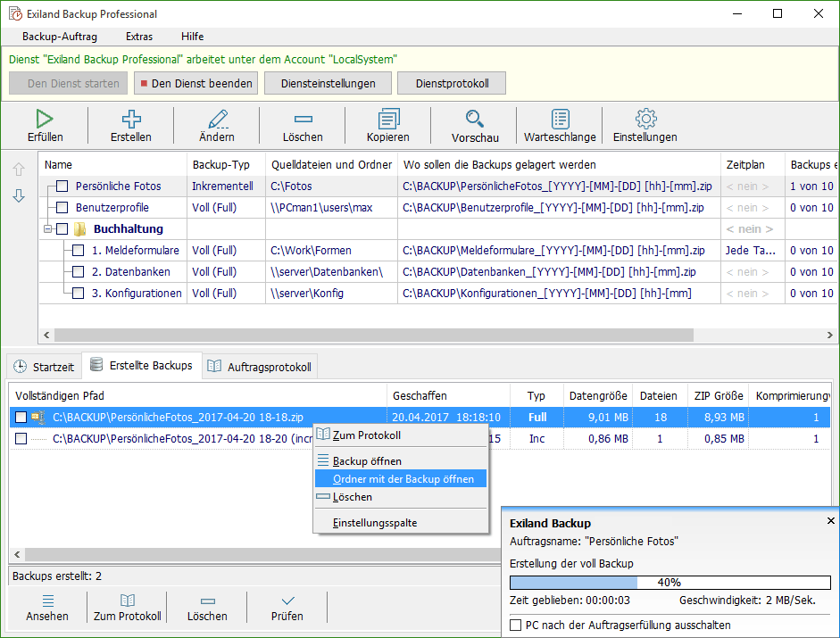Check the Benutzerprofile job checkbox
This screenshot has width=840, height=638.
pos(62,207)
